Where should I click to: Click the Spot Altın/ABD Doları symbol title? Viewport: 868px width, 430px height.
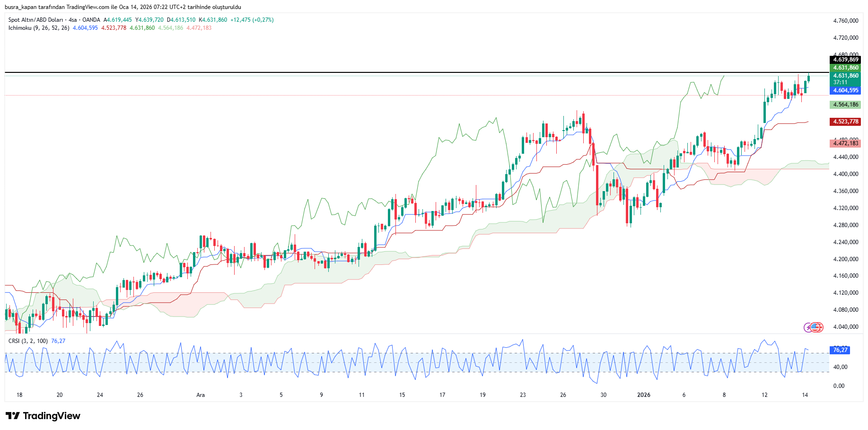35,20
